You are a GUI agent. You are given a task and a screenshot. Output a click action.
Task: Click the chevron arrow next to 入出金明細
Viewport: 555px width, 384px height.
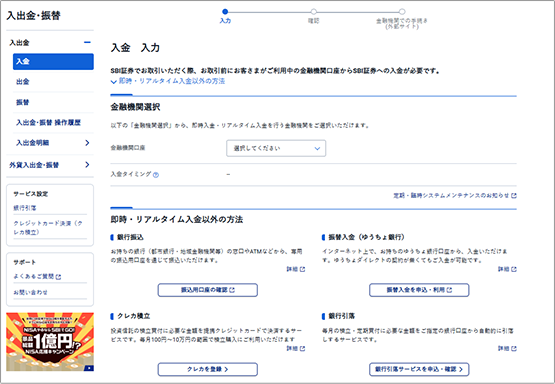(87, 143)
